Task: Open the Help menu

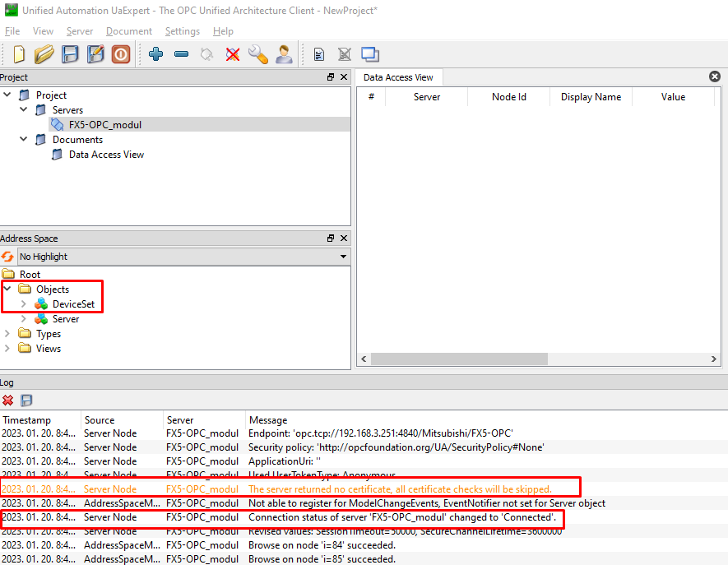Action: click(x=223, y=31)
